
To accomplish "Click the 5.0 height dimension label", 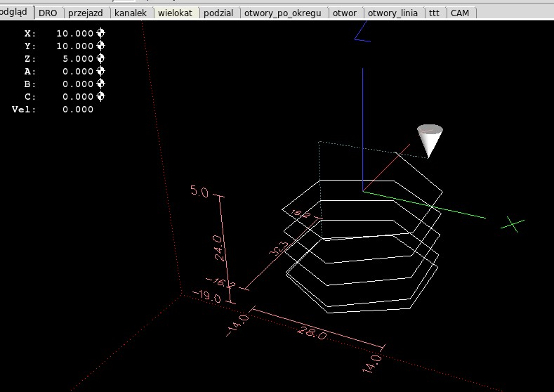I will pyautogui.click(x=199, y=191).
